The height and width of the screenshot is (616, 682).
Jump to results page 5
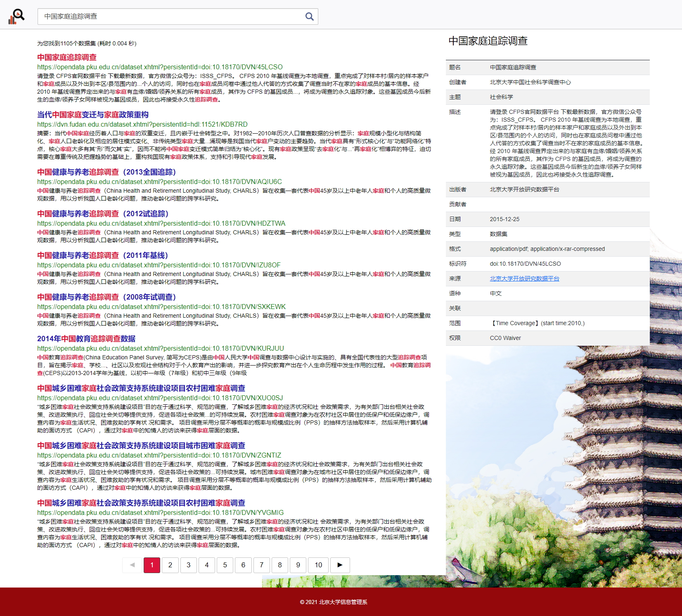225,565
